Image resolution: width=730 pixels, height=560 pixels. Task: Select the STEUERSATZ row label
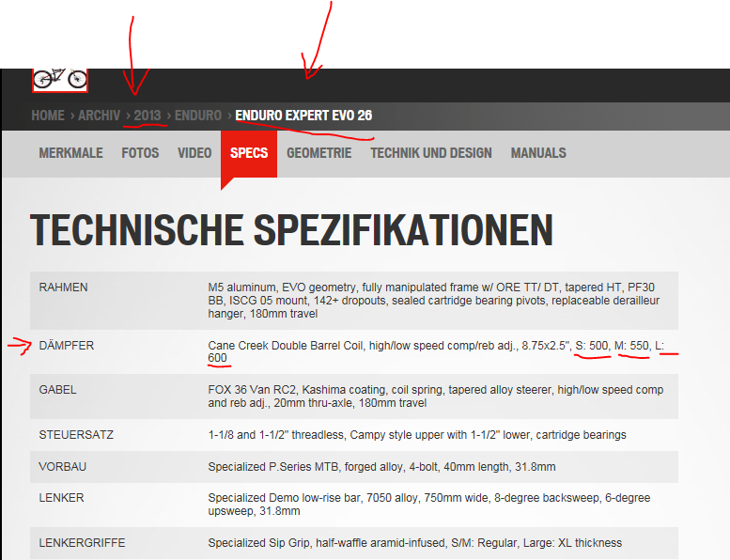(76, 435)
